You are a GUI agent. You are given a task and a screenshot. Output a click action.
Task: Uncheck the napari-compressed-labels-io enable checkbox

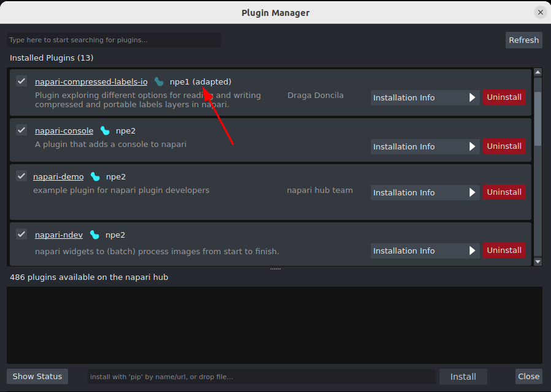click(x=21, y=80)
